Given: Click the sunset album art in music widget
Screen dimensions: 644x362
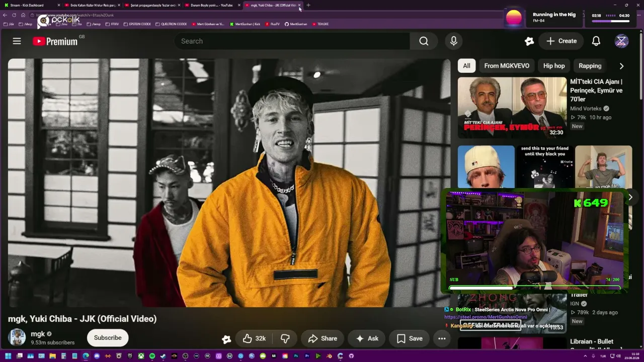Looking at the screenshot, I should (x=514, y=18).
